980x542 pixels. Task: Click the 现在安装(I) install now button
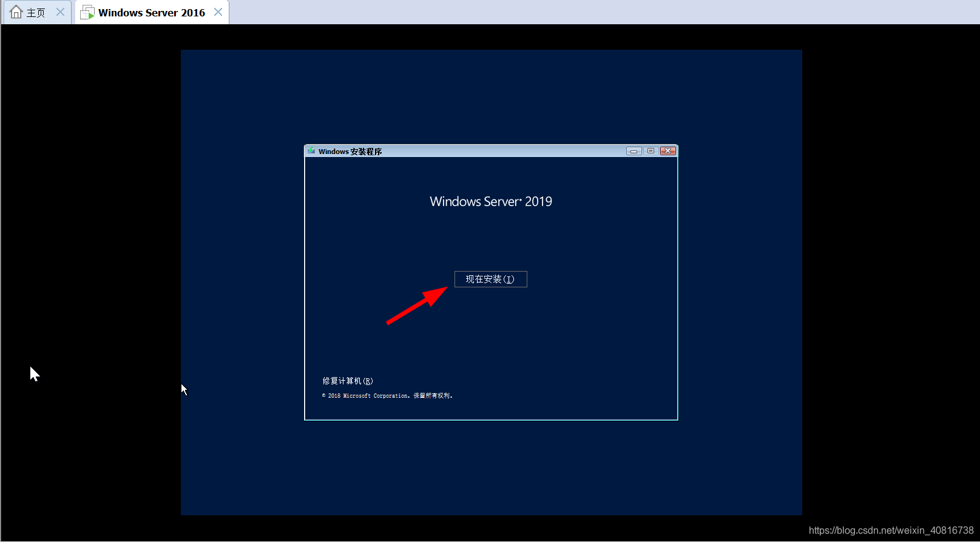(490, 279)
